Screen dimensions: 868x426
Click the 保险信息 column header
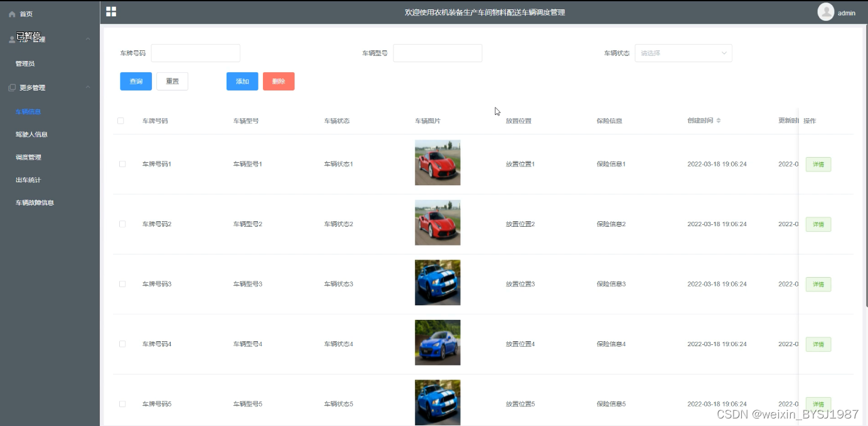(609, 121)
